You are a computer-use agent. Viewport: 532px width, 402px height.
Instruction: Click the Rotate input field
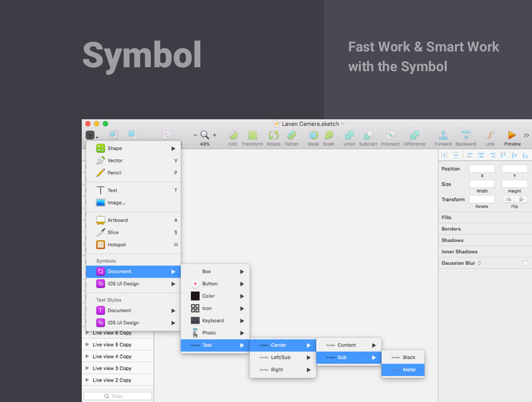tap(481, 199)
